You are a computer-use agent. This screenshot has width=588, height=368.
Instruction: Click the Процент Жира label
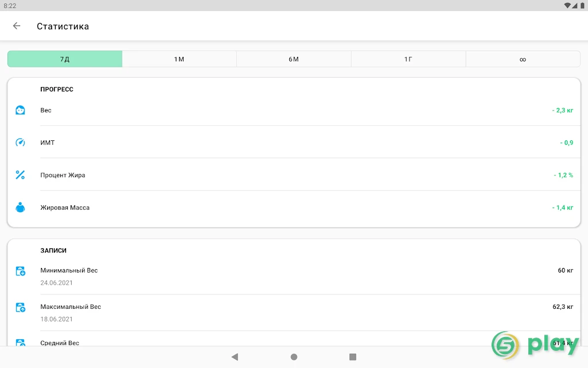click(63, 175)
